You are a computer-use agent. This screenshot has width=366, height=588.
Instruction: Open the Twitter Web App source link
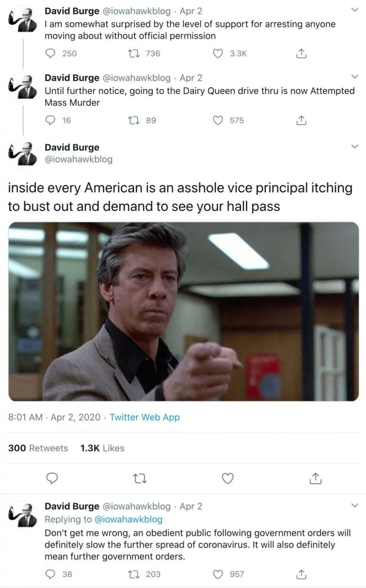pos(145,417)
